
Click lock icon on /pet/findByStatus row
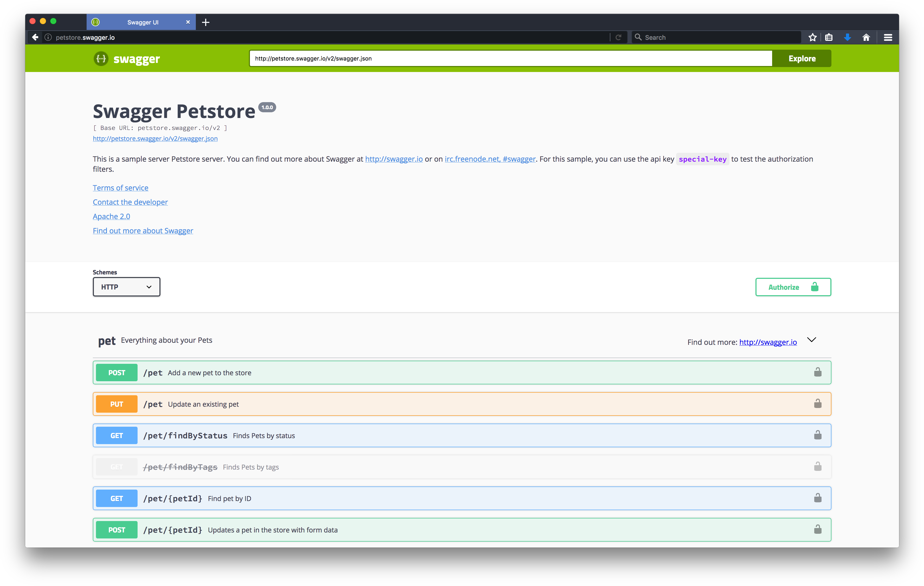coord(818,435)
